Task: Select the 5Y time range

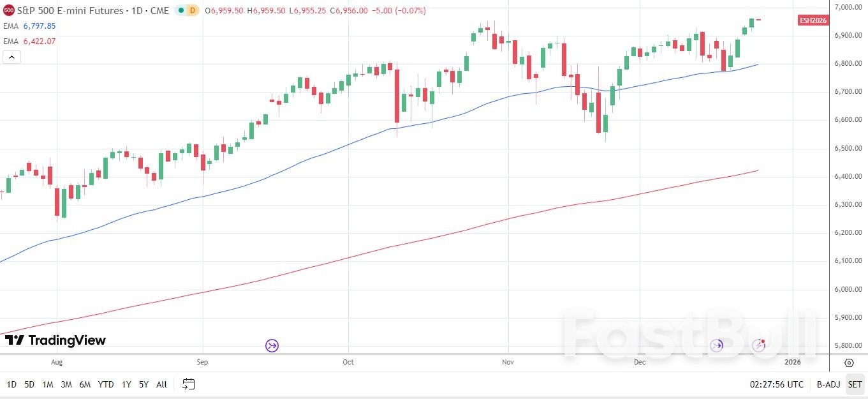Action: (x=143, y=384)
